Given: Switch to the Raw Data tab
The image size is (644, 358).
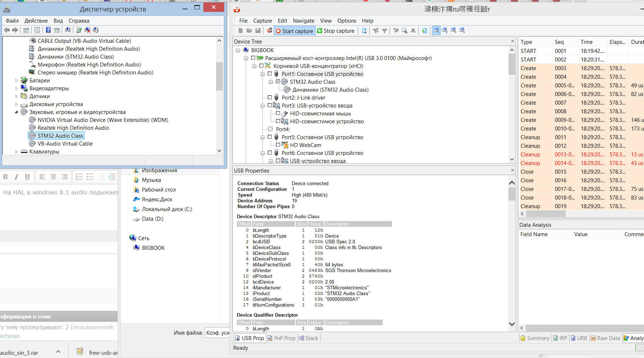Looking at the screenshot, I should [606, 338].
